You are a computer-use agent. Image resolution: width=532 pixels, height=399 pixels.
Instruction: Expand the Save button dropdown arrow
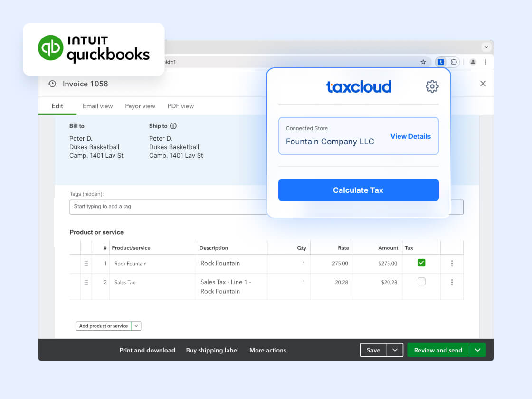click(394, 350)
